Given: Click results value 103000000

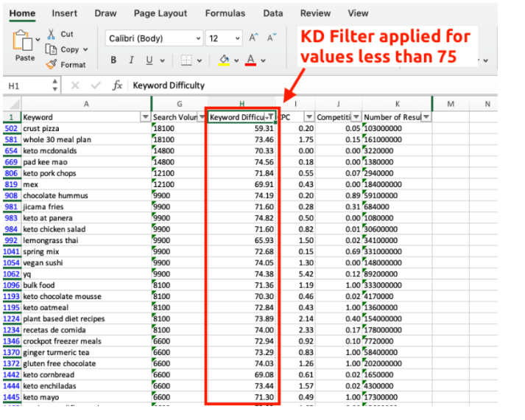Looking at the screenshot, I should pyautogui.click(x=383, y=129).
